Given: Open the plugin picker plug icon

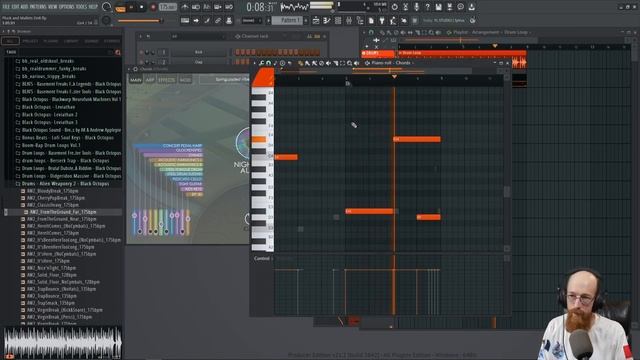Looking at the screenshot, I should (382, 20).
